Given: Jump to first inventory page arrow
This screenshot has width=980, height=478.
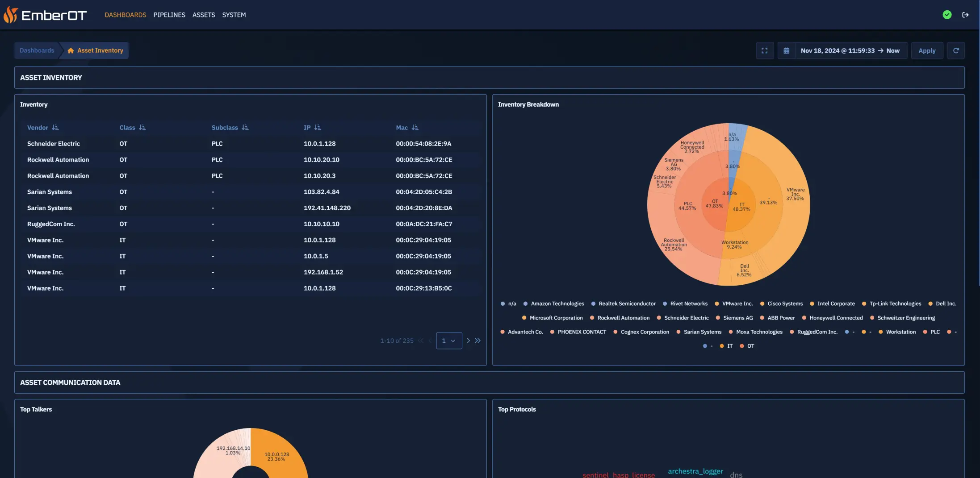Looking at the screenshot, I should [x=420, y=341].
